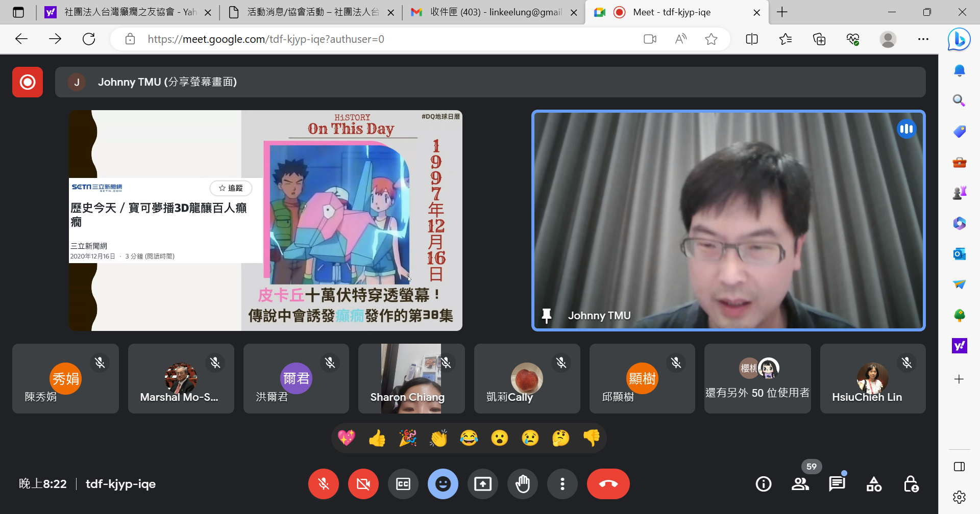Open camera permission icon in address bar
This screenshot has width=980, height=514.
coord(650,39)
